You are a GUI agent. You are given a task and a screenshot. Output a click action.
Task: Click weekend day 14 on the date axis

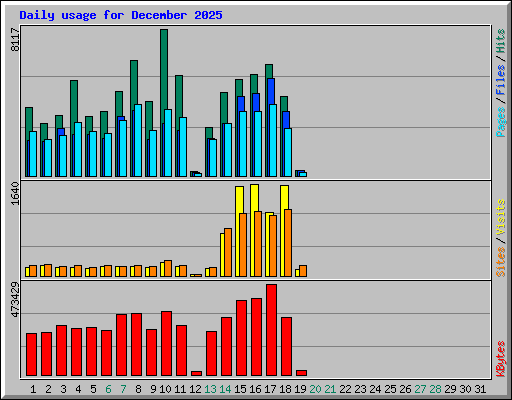(225, 389)
